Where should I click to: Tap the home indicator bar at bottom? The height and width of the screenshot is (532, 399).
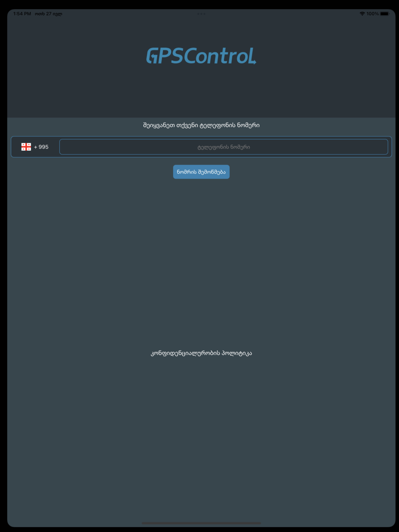click(201, 523)
